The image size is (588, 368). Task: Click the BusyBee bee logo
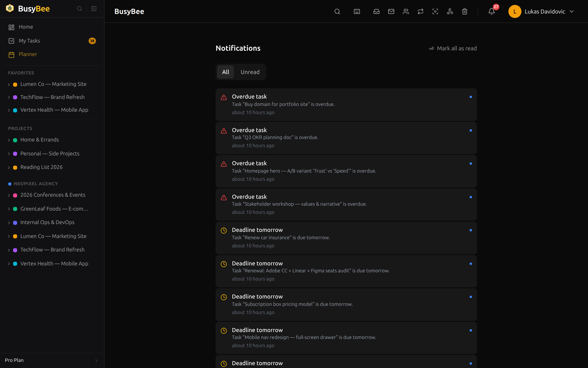pyautogui.click(x=10, y=8)
